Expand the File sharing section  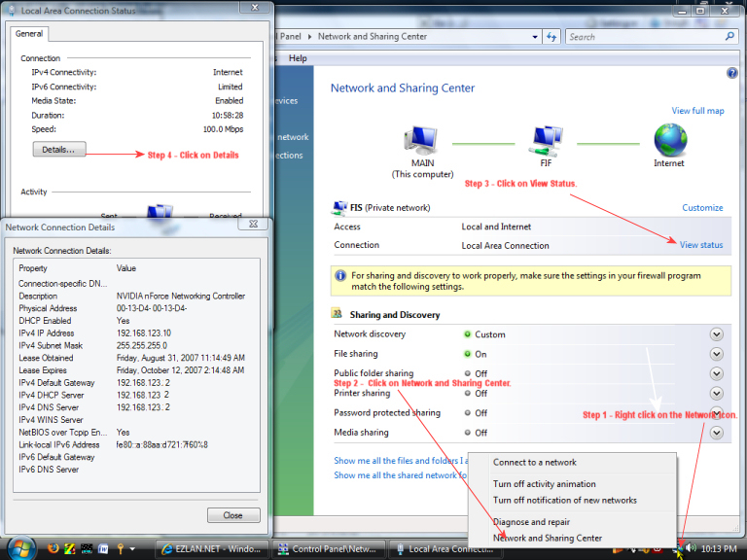(717, 354)
